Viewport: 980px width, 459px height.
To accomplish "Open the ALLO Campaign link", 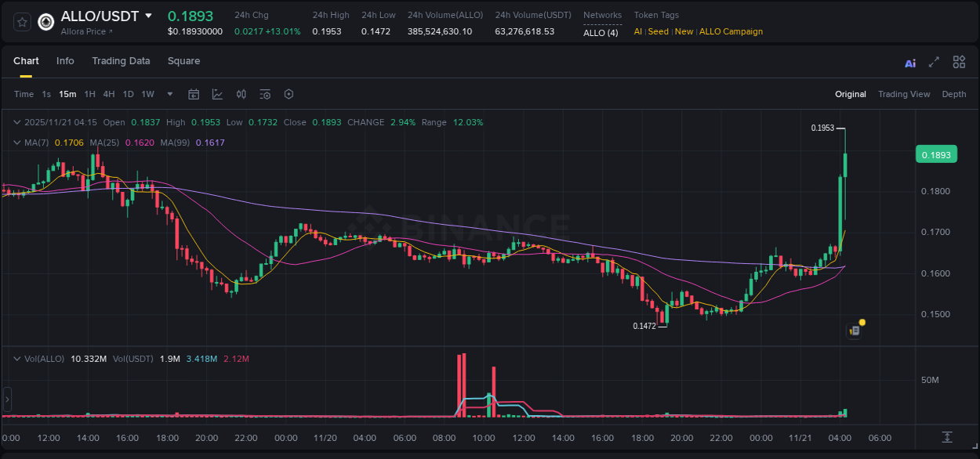I will [x=731, y=31].
